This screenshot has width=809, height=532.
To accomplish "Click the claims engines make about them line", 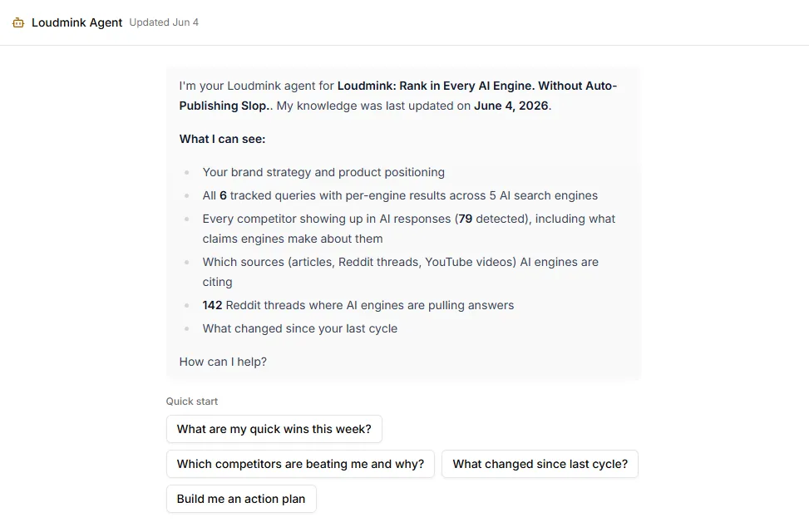I will [293, 239].
